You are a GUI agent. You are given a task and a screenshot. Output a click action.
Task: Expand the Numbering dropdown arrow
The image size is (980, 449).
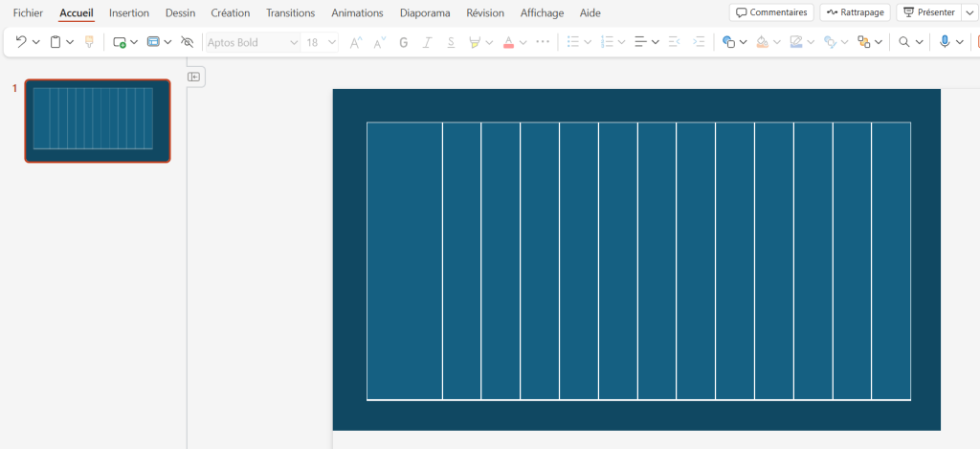point(621,42)
